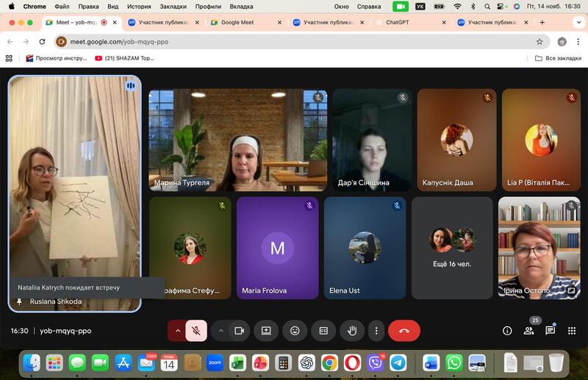This screenshot has height=380, width=588.
Task: Click the 'Ещё 16 чел.' participants tile
Action: (x=452, y=248)
